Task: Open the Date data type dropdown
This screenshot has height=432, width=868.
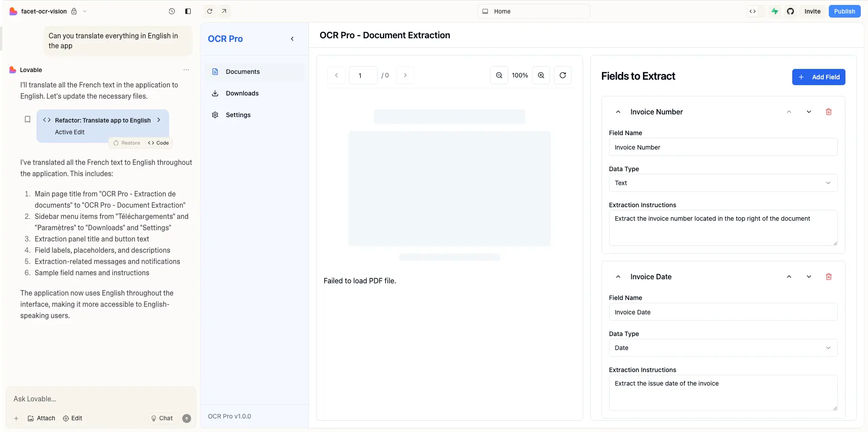Action: [x=723, y=348]
